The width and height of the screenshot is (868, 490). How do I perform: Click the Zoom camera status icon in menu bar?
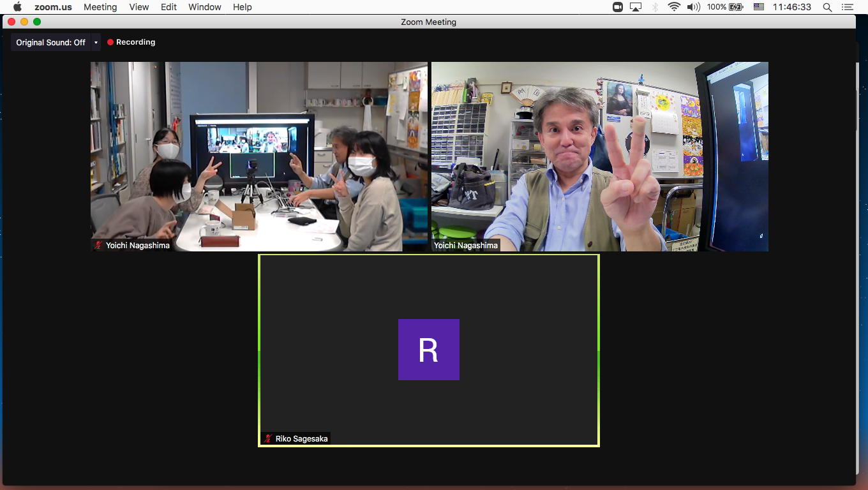click(x=617, y=7)
